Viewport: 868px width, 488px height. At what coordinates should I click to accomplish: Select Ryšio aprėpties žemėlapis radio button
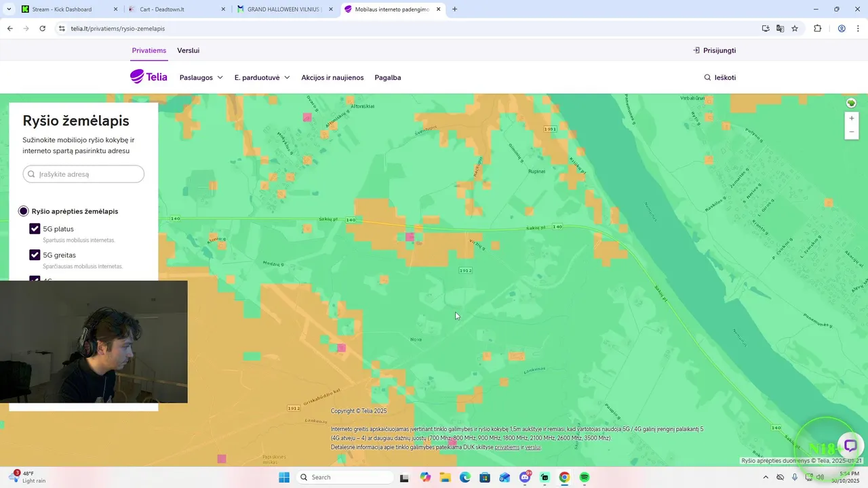click(x=24, y=211)
